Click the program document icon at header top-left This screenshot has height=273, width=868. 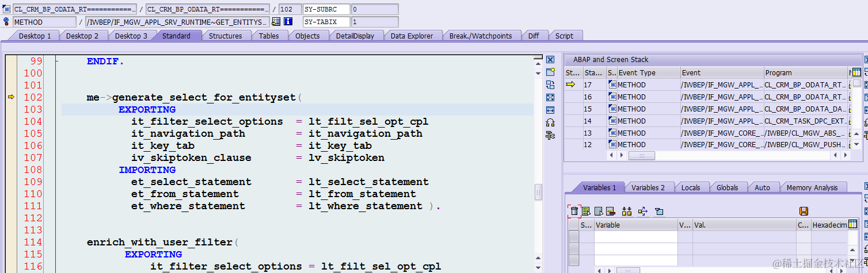pos(6,9)
